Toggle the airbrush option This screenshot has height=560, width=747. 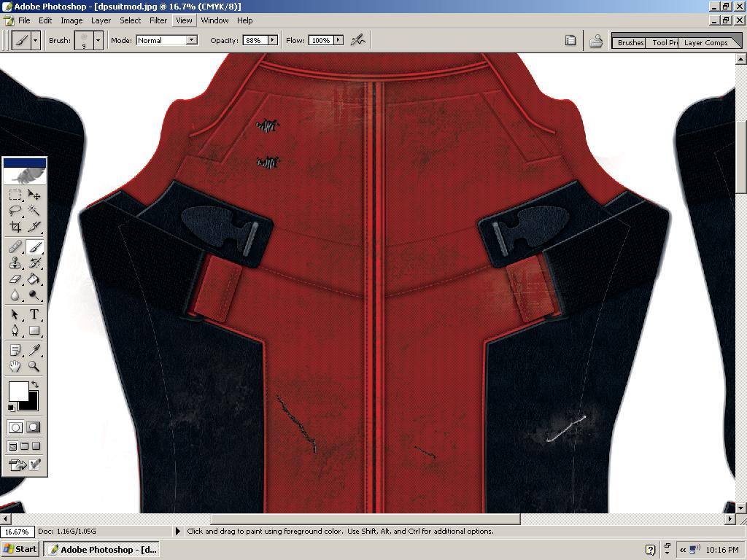click(357, 41)
